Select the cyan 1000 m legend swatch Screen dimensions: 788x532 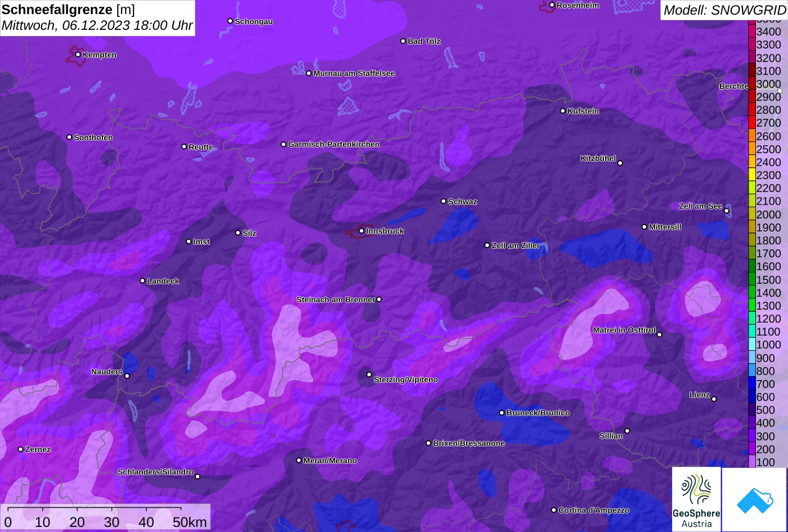[x=751, y=345]
